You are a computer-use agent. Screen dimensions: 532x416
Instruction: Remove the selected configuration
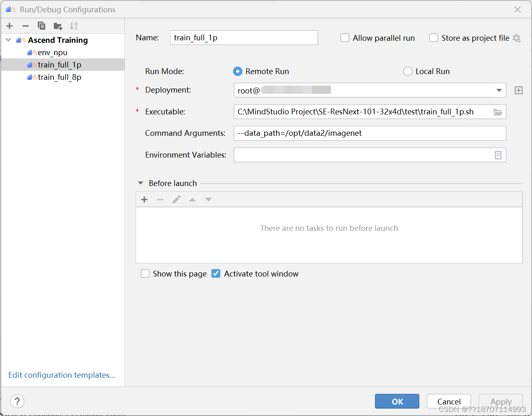coord(25,26)
